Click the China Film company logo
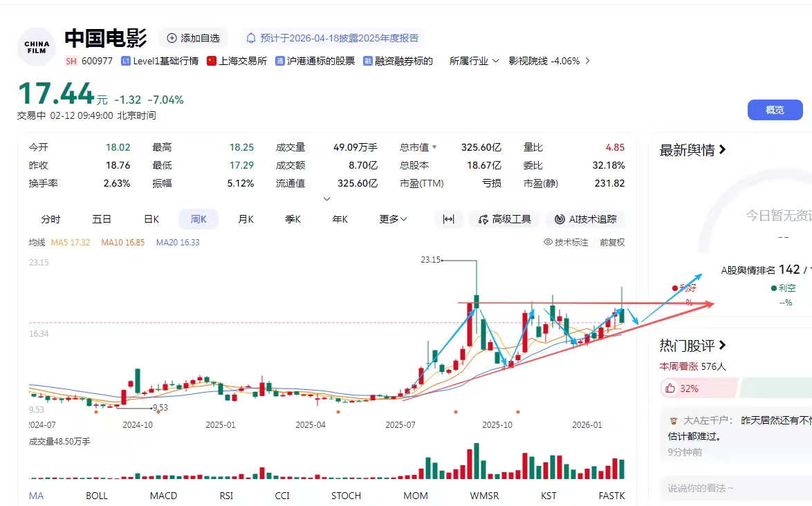Viewport: 812px width, 506px height. (x=37, y=47)
